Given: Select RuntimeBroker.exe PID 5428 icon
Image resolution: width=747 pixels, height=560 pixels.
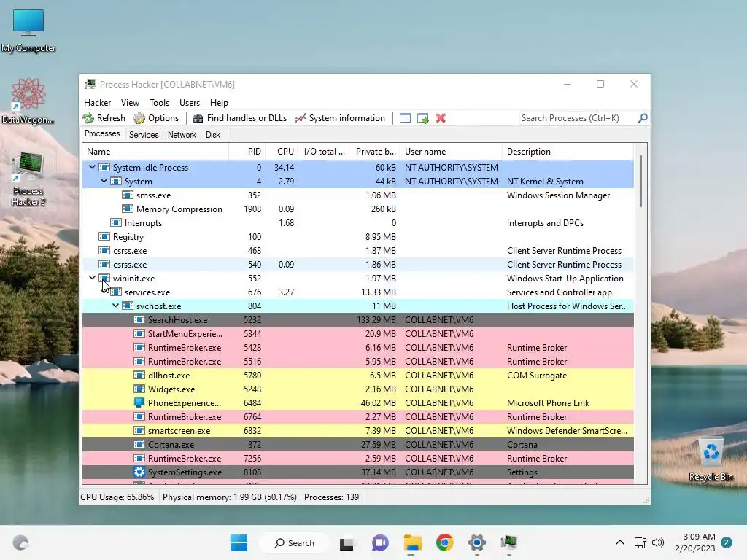Looking at the screenshot, I should pyautogui.click(x=139, y=347).
